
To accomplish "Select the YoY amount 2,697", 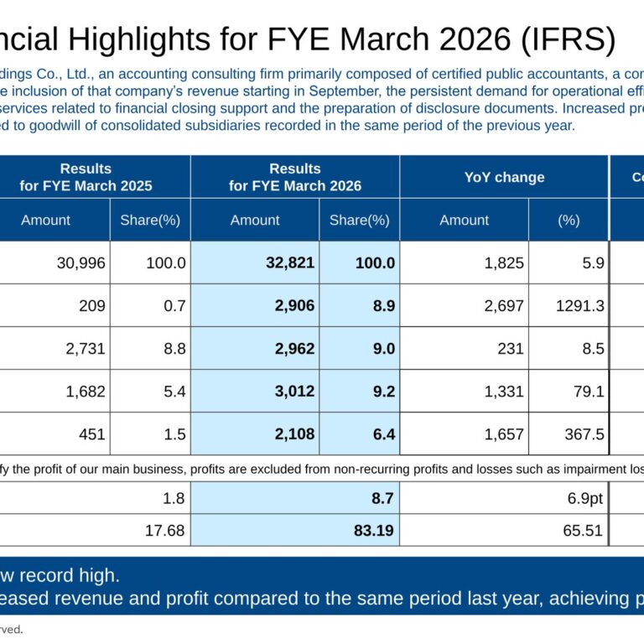I will pyautogui.click(x=504, y=306).
